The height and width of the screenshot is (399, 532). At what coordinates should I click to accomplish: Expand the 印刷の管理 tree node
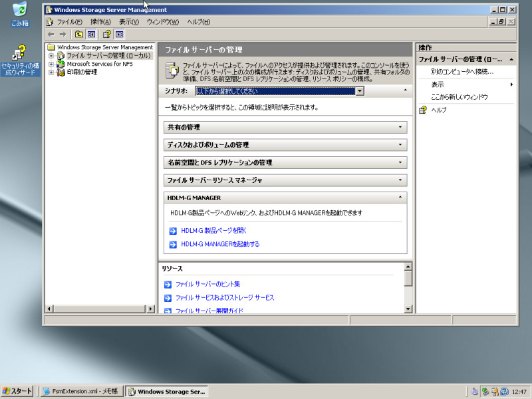click(x=51, y=72)
